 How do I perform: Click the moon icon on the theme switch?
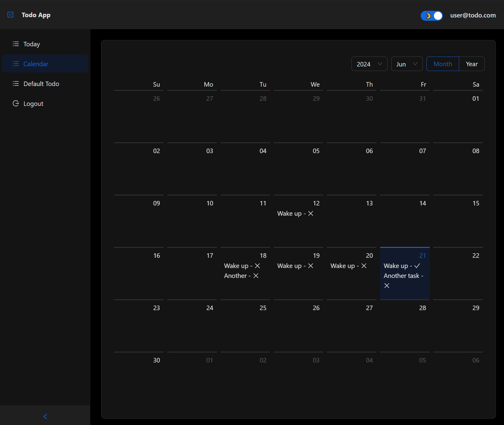tap(428, 16)
